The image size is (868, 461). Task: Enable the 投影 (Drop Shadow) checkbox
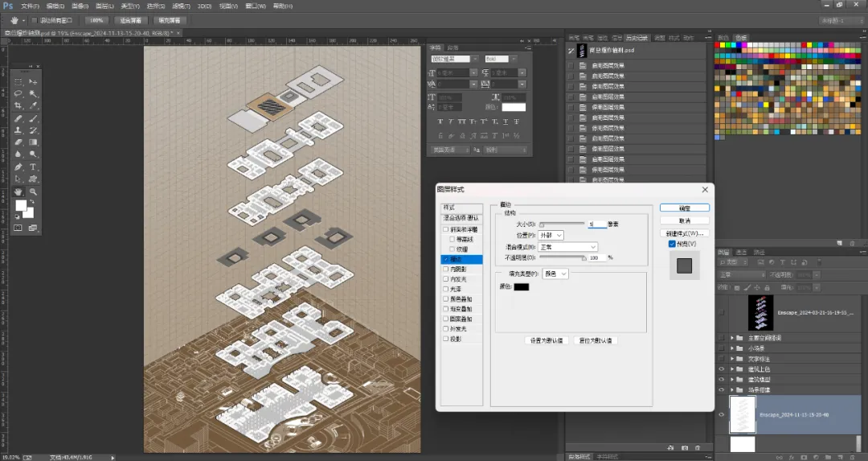pyautogui.click(x=445, y=339)
